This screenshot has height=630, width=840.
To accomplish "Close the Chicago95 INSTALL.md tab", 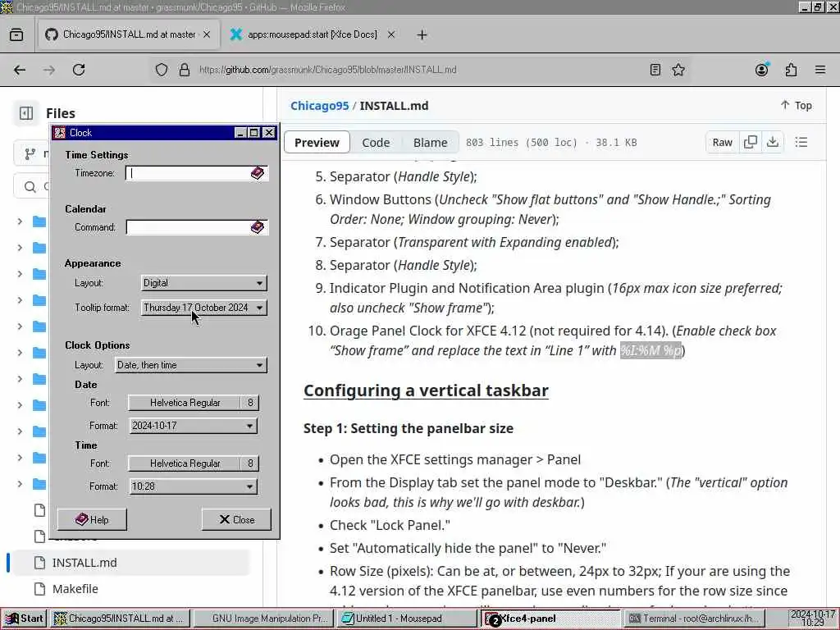I will (207, 34).
